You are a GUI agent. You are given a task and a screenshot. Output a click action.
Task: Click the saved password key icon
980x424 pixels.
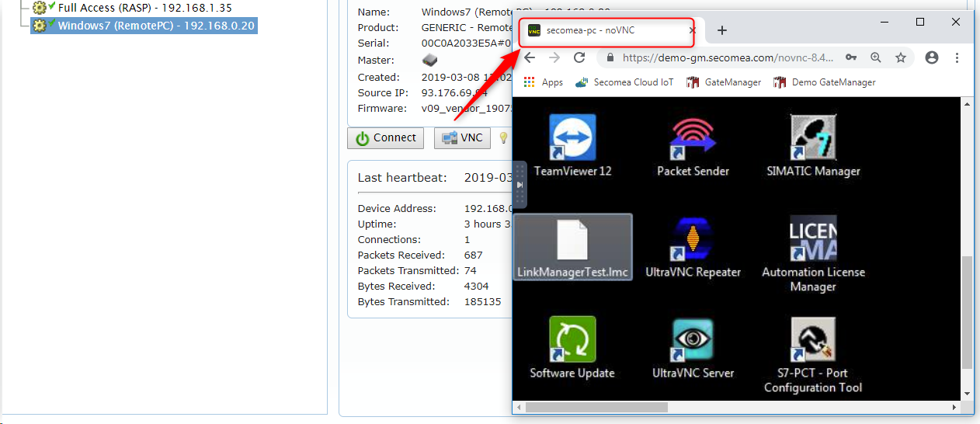pyautogui.click(x=851, y=57)
